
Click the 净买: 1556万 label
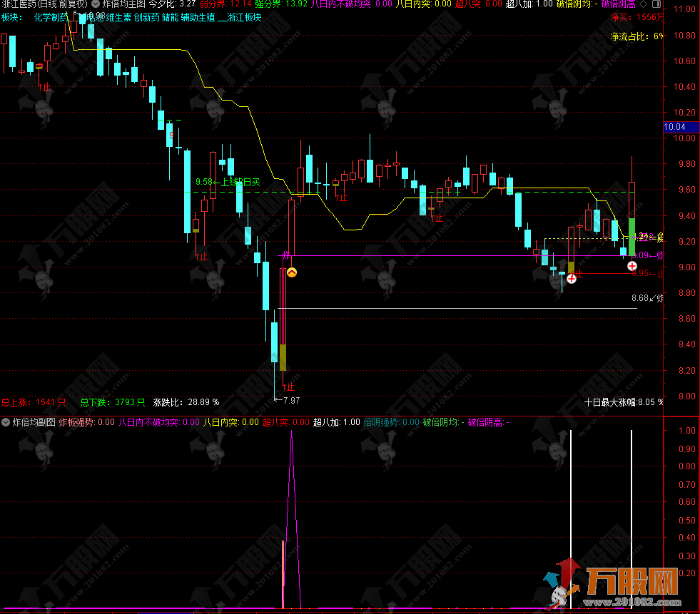[637, 17]
